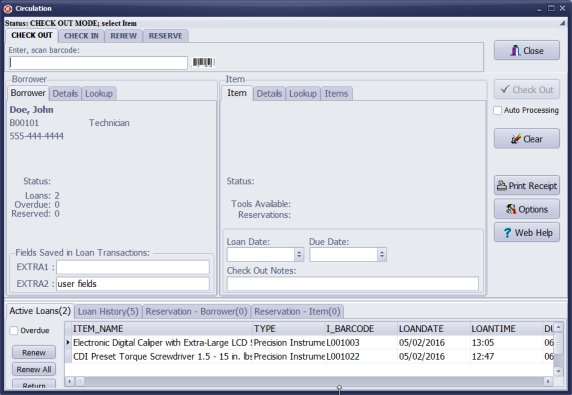Click the loans grid scroll-down arrow
Image resolution: width=572 pixels, height=395 pixels.
558,371
